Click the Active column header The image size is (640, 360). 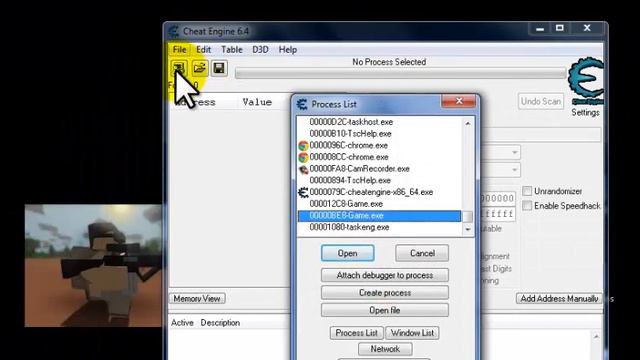[x=182, y=323]
